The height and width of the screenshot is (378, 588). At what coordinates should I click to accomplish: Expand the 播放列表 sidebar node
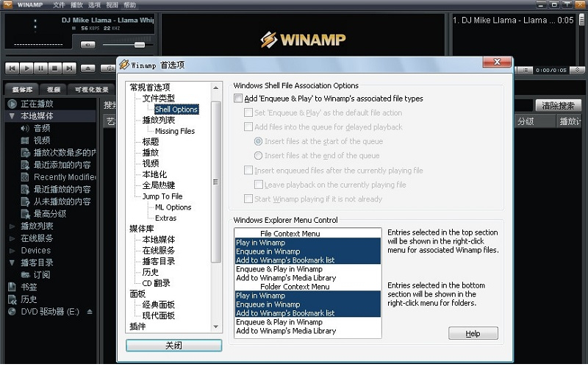tap(12, 227)
